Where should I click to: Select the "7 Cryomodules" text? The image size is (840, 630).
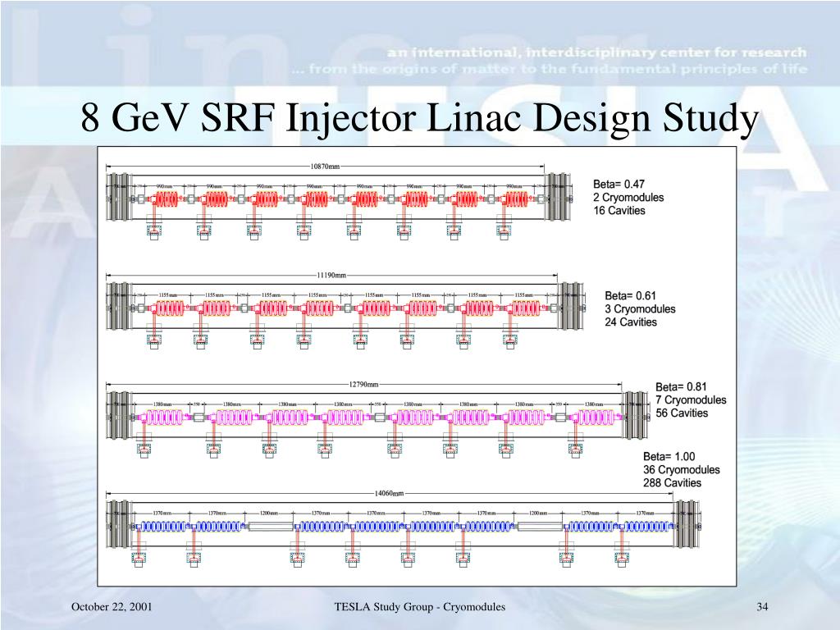click(691, 399)
